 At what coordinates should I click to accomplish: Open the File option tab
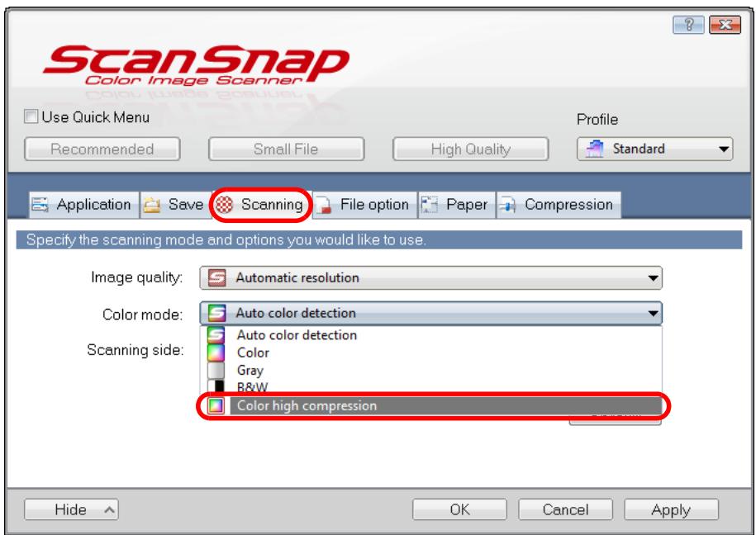tap(365, 205)
